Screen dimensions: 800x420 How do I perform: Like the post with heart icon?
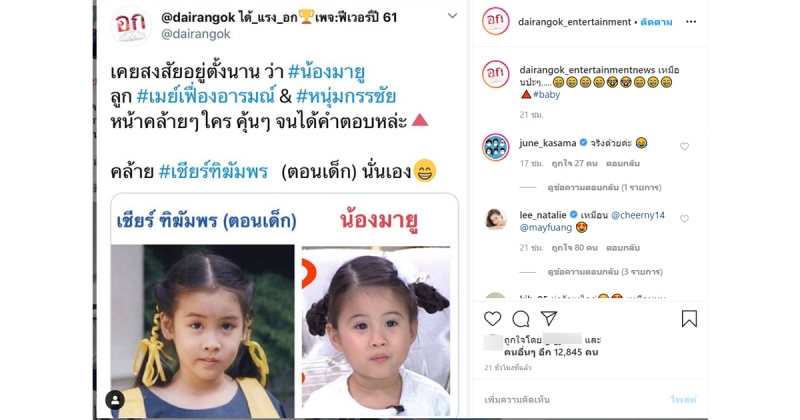point(492,318)
